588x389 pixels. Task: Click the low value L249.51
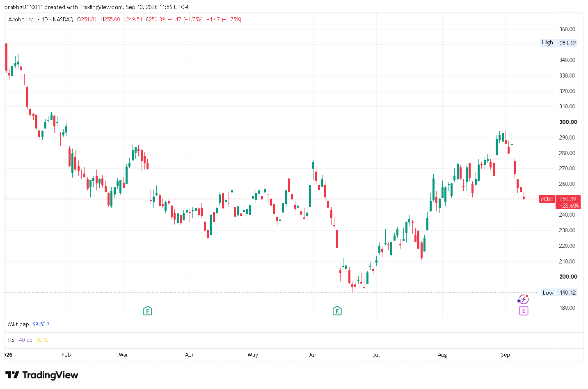click(x=133, y=19)
